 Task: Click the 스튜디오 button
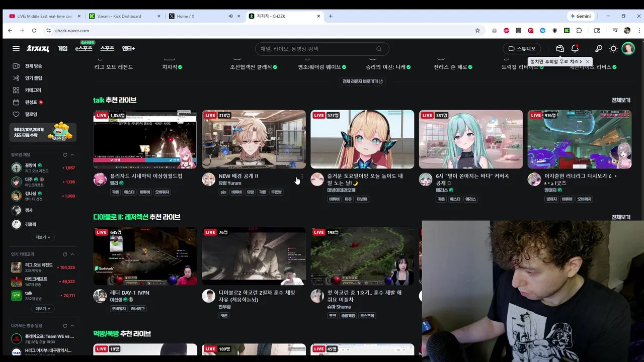[x=522, y=49]
